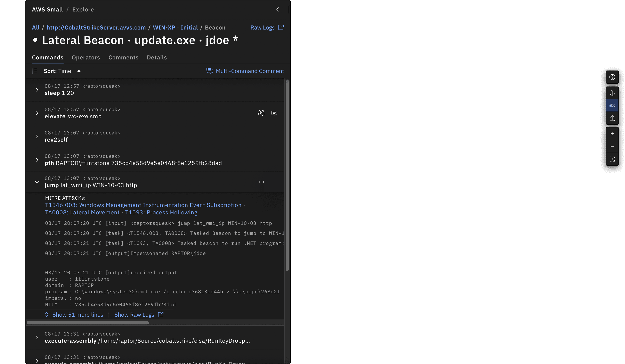This screenshot has width=625, height=364.
Task: Switch to the Operators tab
Action: [86, 58]
